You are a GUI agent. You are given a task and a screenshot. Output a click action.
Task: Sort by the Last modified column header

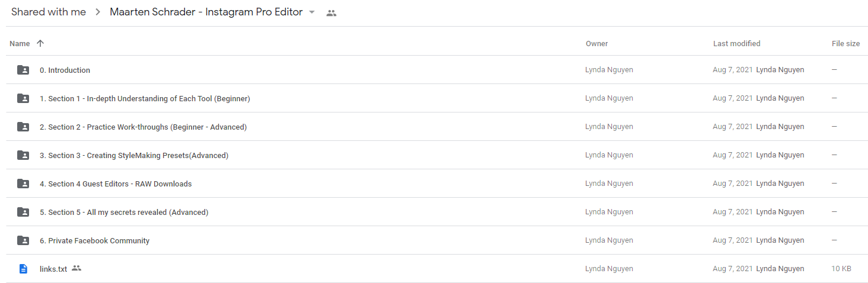click(x=736, y=43)
